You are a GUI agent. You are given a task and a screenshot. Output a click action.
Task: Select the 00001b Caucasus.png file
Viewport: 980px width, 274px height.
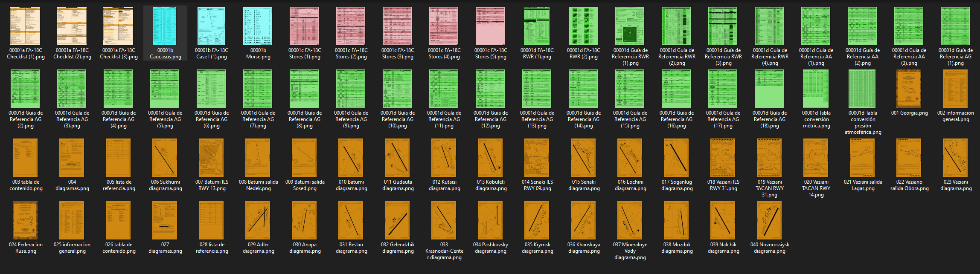[x=165, y=26]
